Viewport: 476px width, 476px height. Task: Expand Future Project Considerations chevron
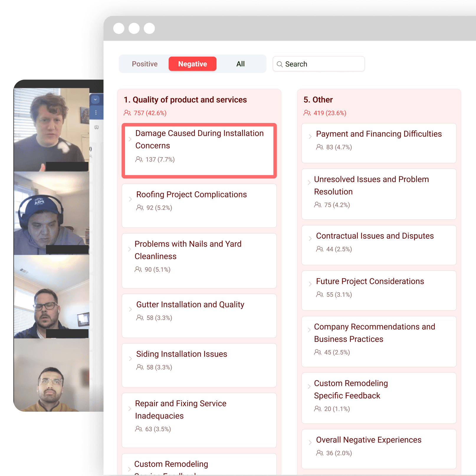click(310, 284)
